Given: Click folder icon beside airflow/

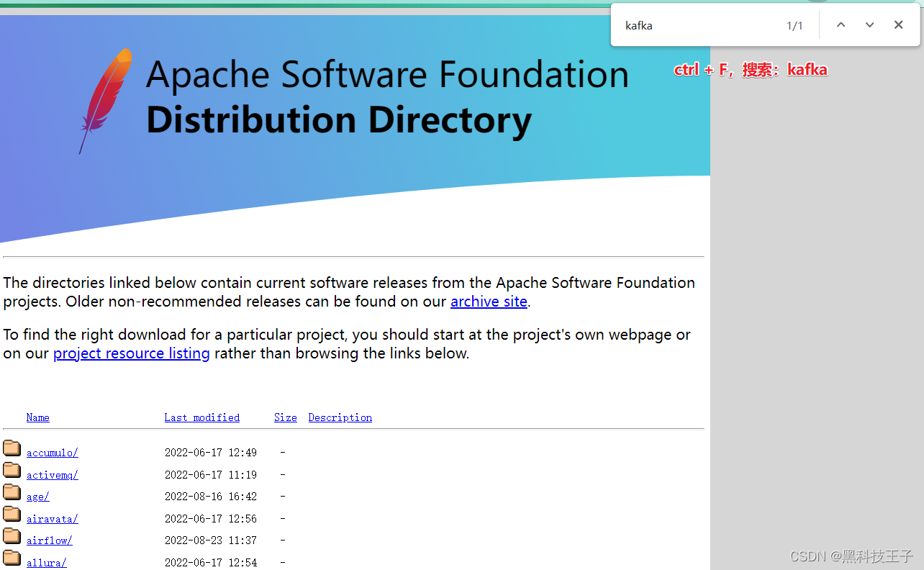Looking at the screenshot, I should click(12, 536).
